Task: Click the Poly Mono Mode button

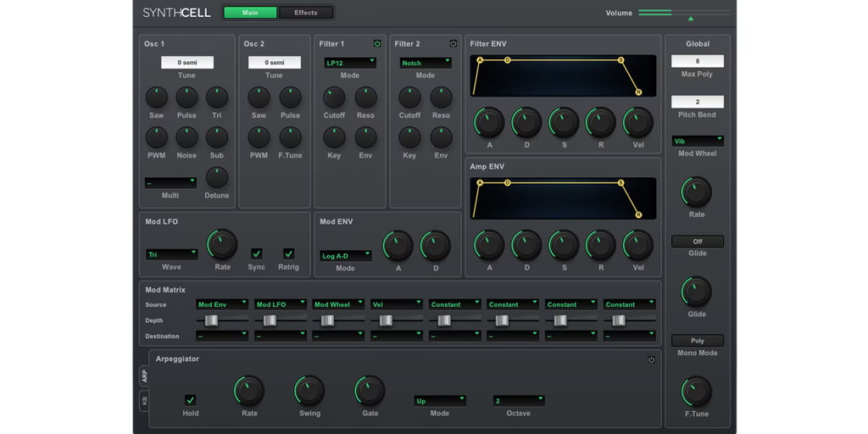Action: click(697, 341)
